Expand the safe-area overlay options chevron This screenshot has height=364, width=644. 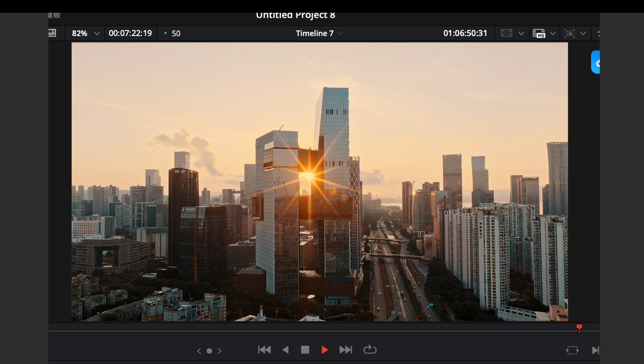pos(521,33)
